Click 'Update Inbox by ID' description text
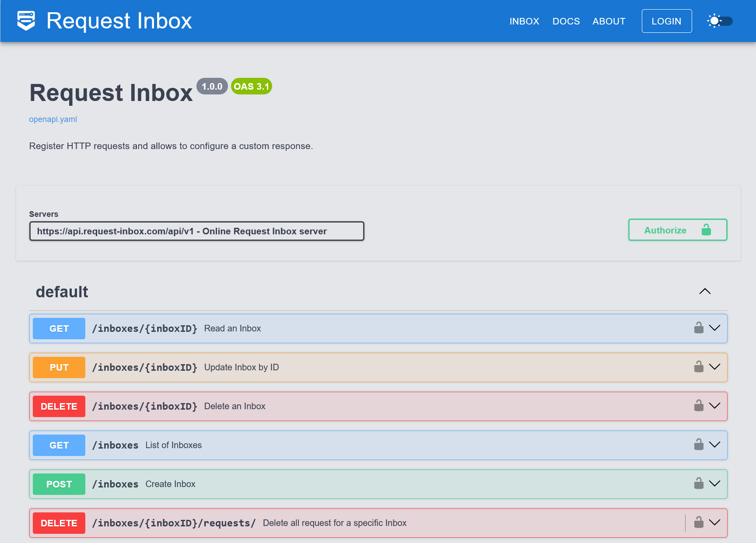Viewport: 756px width, 543px height. 241,367
